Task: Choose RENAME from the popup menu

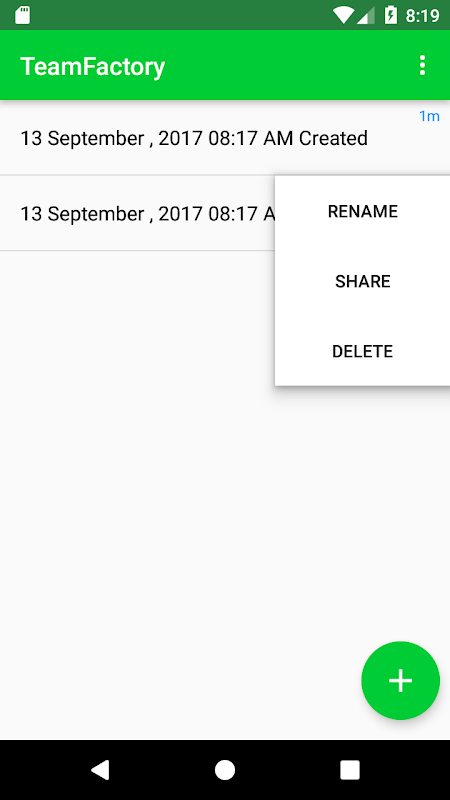Action: click(363, 211)
